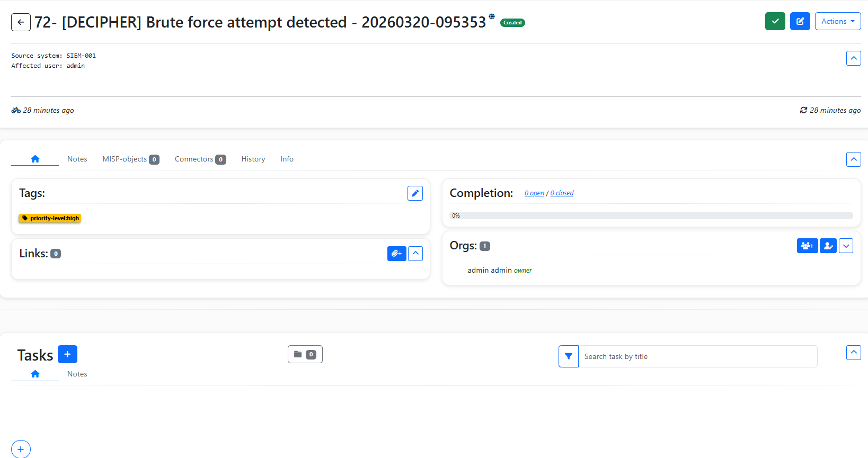This screenshot has width=868, height=458.
Task: View the History tab
Action: [x=253, y=159]
